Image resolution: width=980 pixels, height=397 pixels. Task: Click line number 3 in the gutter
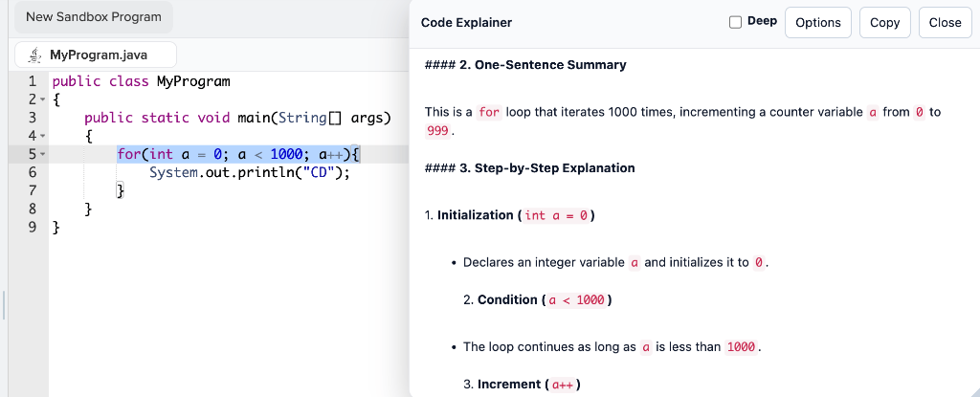tap(33, 118)
